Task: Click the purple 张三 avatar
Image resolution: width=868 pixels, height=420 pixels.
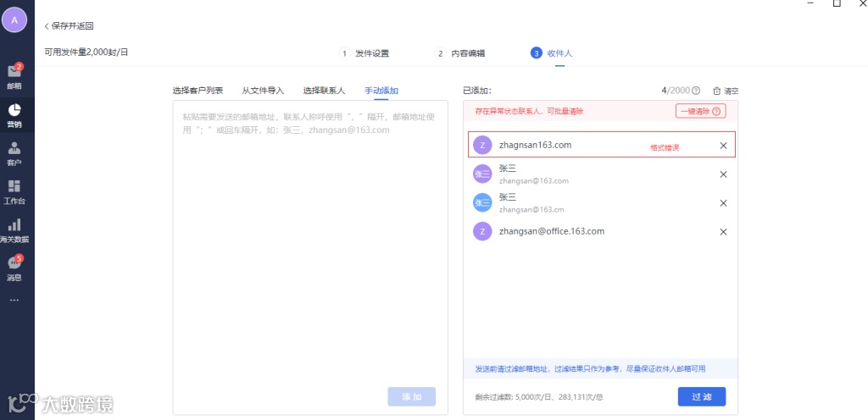Action: (x=482, y=174)
